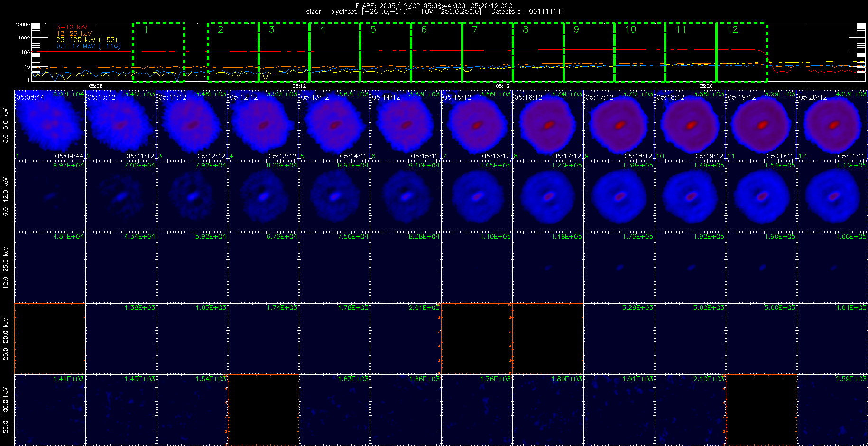Click the 05:09:44 end time label
The height and width of the screenshot is (446, 868).
coord(69,156)
